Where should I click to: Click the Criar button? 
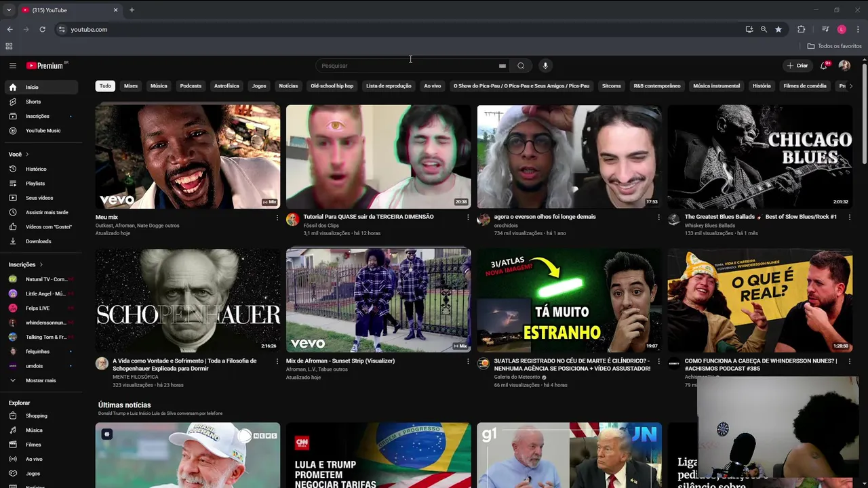pos(797,66)
